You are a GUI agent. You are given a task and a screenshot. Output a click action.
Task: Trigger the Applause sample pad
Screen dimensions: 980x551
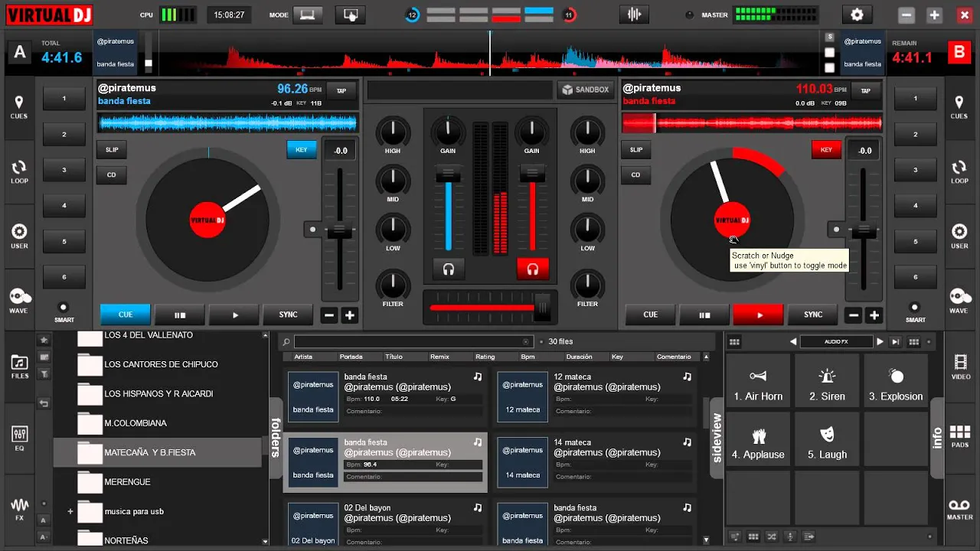tap(757, 441)
